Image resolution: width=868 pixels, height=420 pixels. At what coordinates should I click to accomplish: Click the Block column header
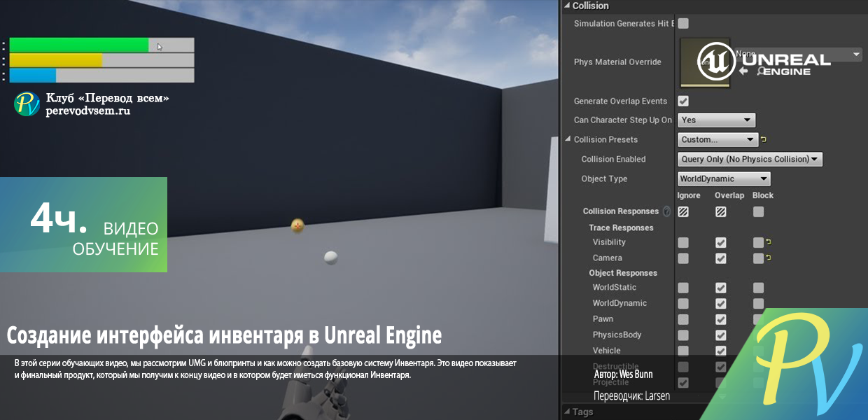pos(763,195)
